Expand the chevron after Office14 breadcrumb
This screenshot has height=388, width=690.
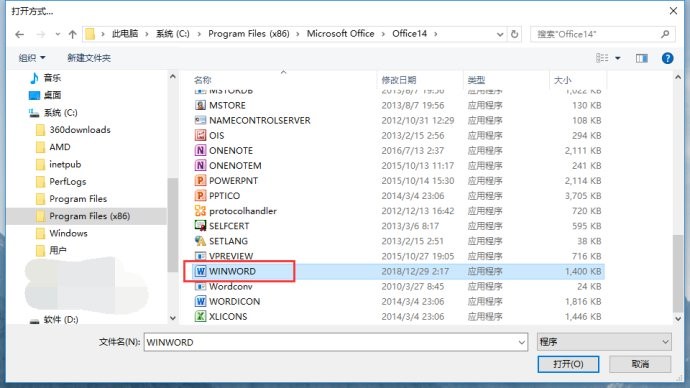point(436,34)
